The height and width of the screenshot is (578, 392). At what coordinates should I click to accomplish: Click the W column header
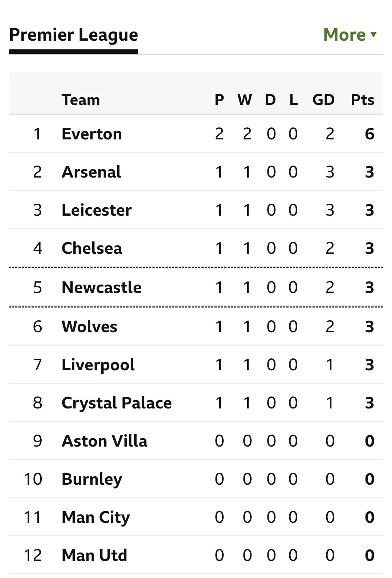pos(245,100)
